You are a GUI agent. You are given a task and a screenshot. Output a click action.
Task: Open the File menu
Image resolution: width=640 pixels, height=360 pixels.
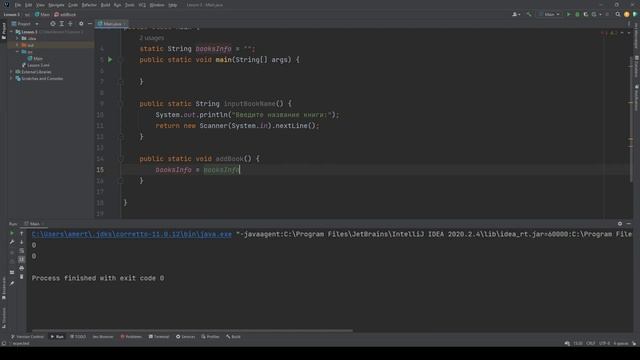pyautogui.click(x=18, y=5)
